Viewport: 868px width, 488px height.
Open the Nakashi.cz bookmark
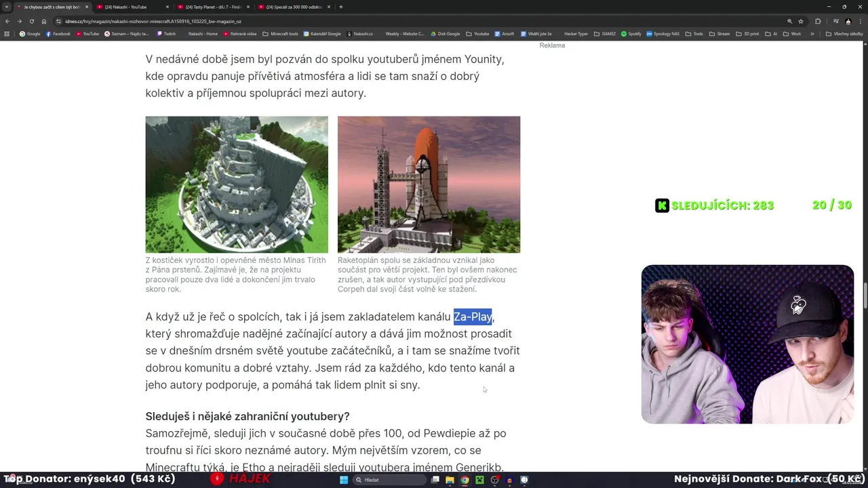[360, 34]
